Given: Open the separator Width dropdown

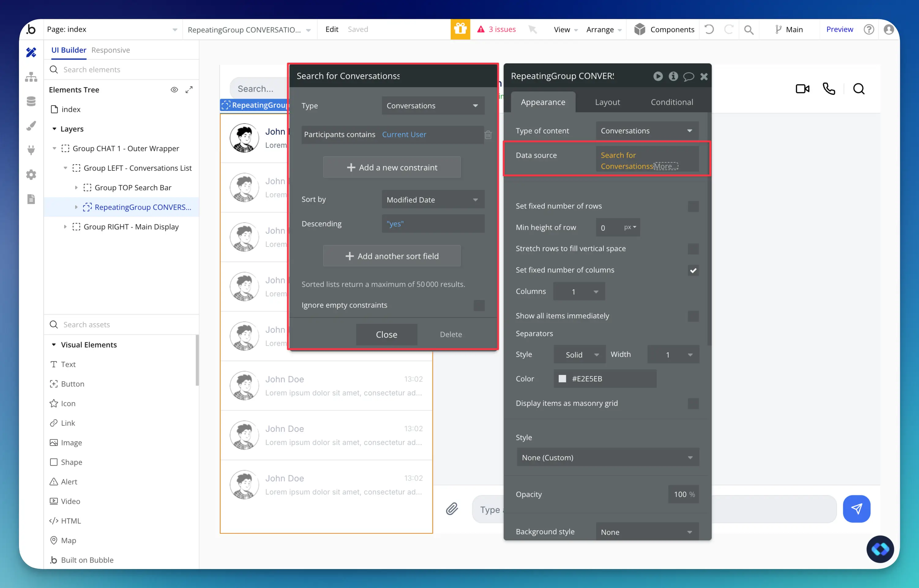Looking at the screenshot, I should [673, 355].
